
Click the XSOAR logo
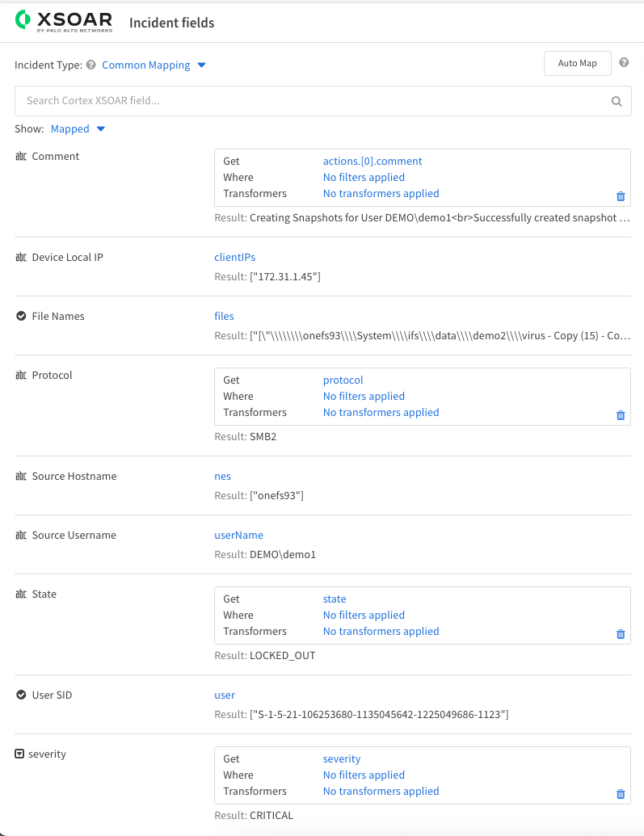(x=64, y=22)
